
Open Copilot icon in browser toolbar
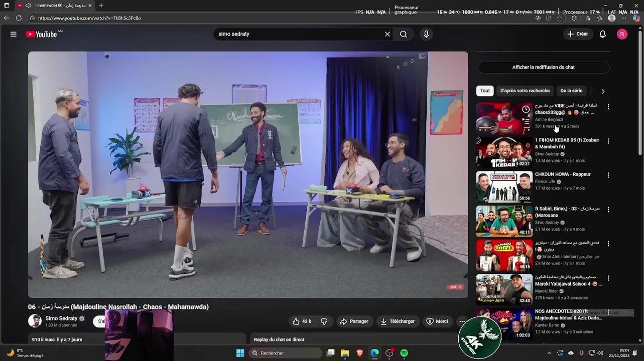(636, 18)
